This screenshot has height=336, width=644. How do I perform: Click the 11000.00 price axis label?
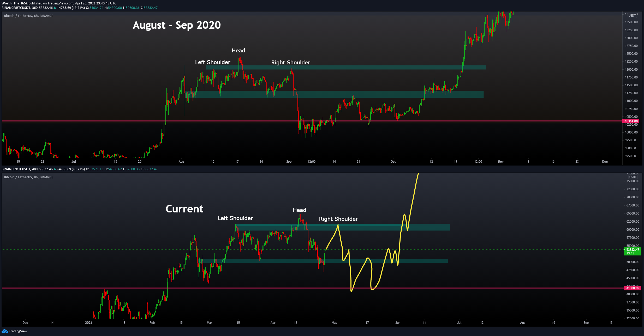631,101
